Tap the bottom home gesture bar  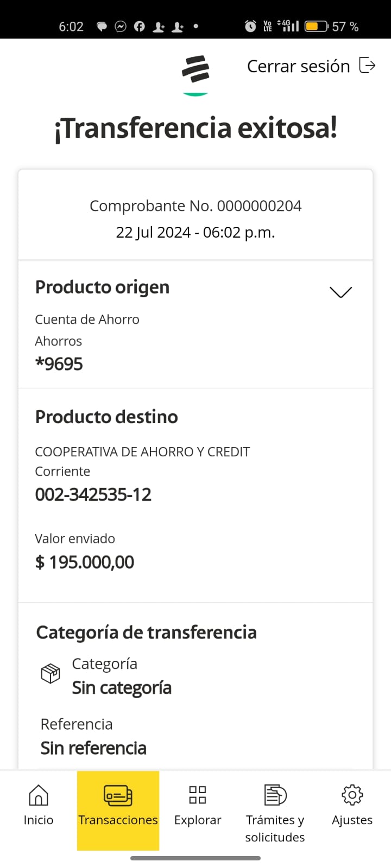tap(195, 858)
